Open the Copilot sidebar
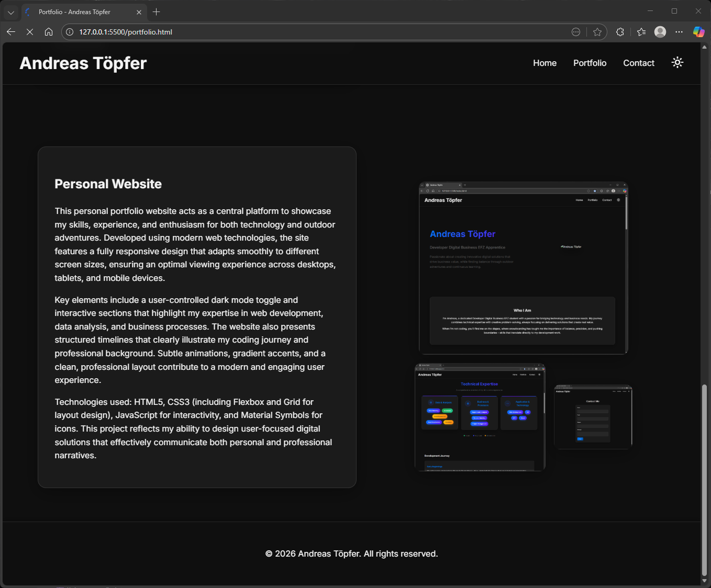Viewport: 711px width, 588px height. pos(698,32)
